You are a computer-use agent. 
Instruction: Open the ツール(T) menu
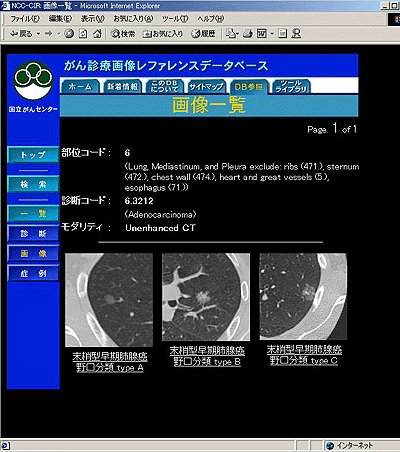click(x=175, y=19)
